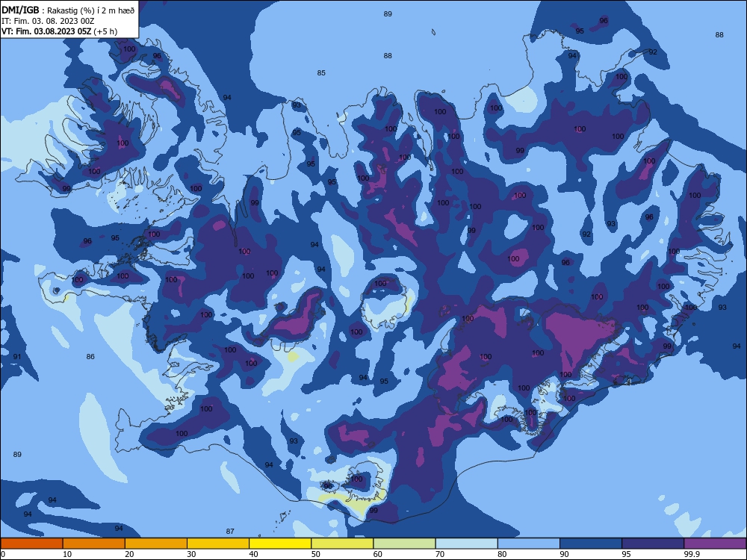Image resolution: width=747 pixels, height=560 pixels.
Task: Pick the light green 60–70 legend swatch
Action: click(x=404, y=544)
